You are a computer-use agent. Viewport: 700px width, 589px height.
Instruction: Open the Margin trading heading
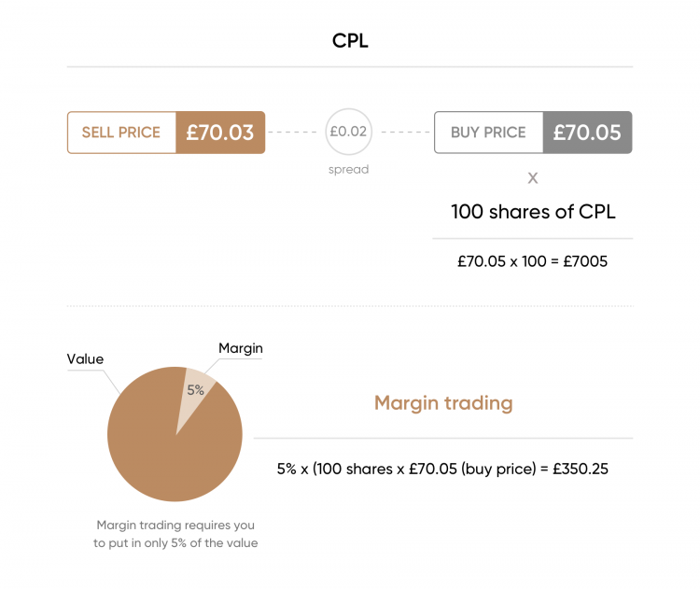tap(443, 403)
